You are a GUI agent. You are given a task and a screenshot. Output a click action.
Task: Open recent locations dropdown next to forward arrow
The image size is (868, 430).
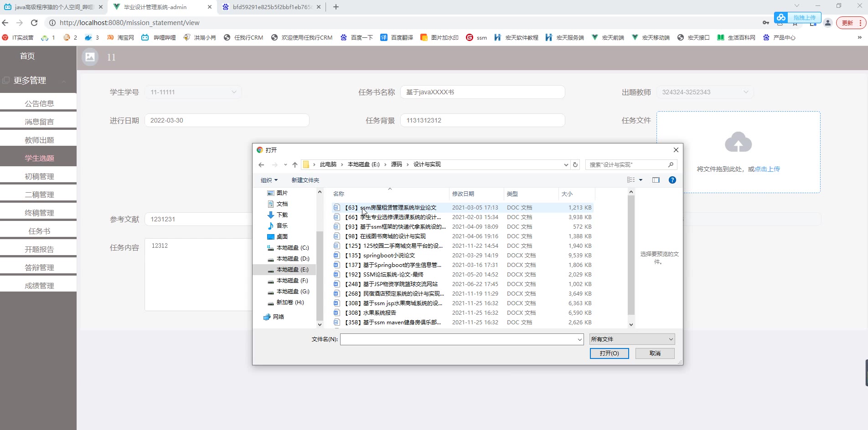(x=285, y=164)
